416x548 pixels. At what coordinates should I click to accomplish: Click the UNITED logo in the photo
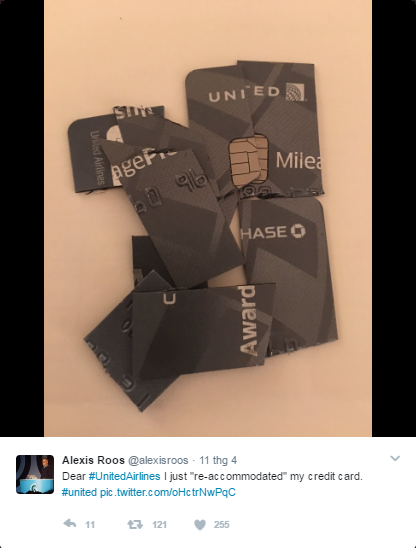pyautogui.click(x=257, y=94)
